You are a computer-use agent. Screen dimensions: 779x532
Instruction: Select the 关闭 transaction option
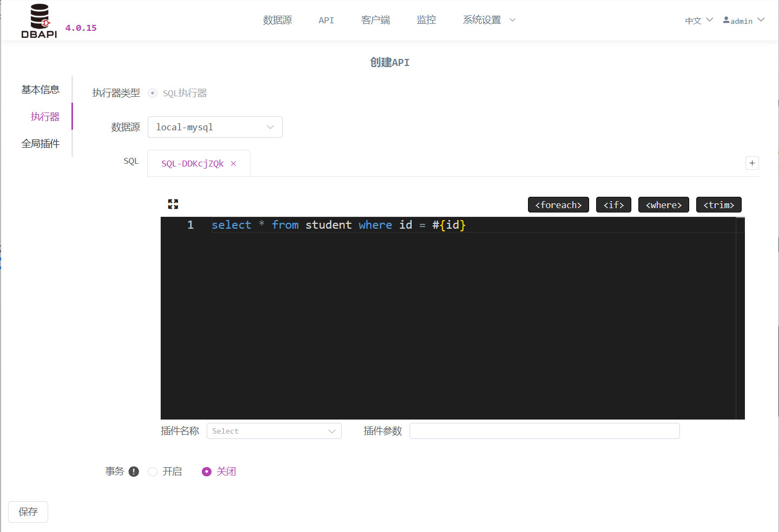click(x=206, y=471)
